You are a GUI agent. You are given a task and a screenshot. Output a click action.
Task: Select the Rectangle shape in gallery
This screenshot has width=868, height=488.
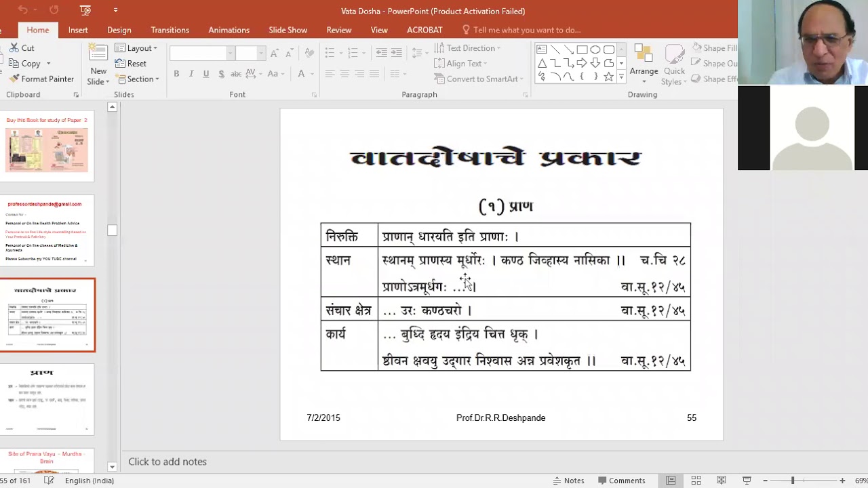(582, 49)
